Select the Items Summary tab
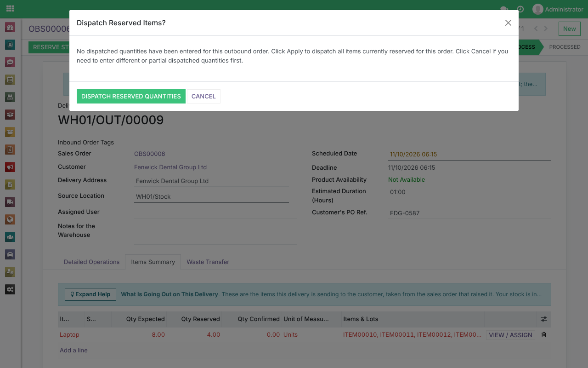 tap(153, 262)
